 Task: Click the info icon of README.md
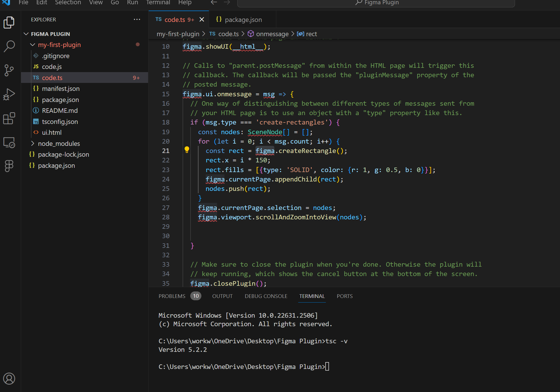coord(36,110)
